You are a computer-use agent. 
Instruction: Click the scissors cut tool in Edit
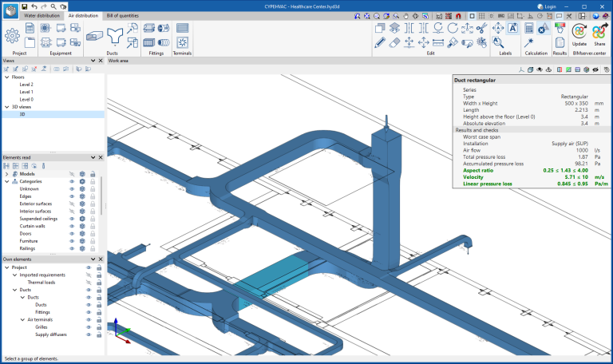pos(481,28)
